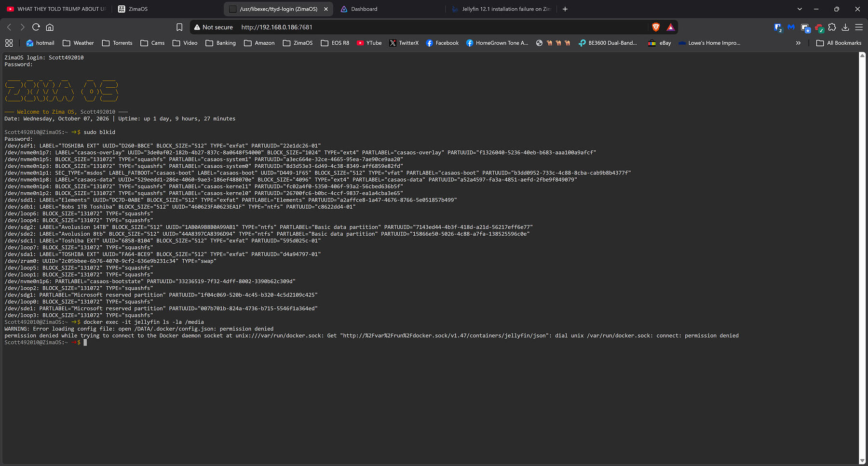Open the browser home page

pos(50,27)
